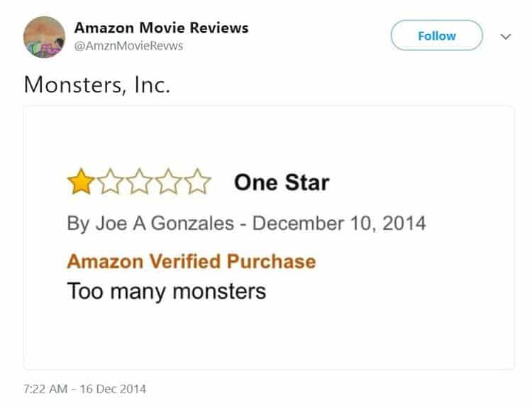The height and width of the screenshot is (406, 532).
Task: Open the Amazon Movie Reviews profile avatar
Action: pos(45,37)
